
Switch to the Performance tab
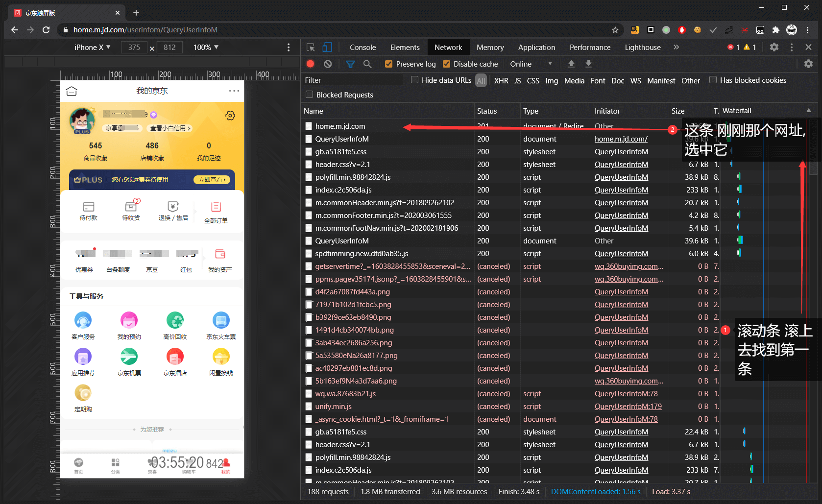coord(590,47)
